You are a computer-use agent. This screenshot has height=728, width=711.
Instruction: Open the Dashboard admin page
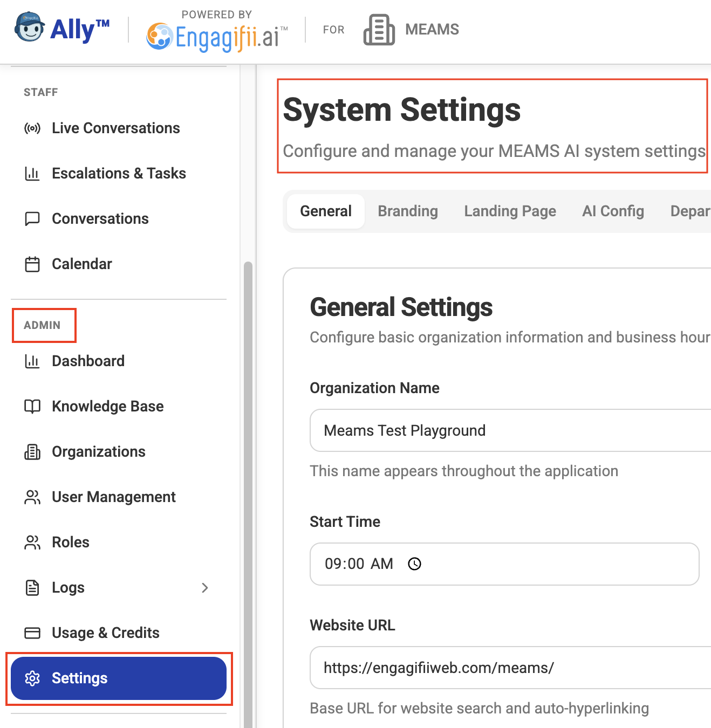click(x=88, y=361)
